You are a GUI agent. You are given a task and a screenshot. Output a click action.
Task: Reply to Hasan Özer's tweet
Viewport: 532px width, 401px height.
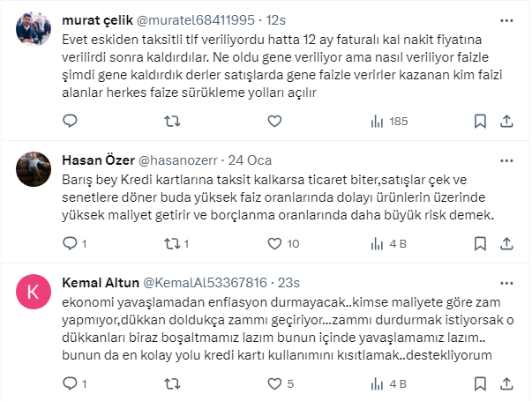[x=71, y=243]
